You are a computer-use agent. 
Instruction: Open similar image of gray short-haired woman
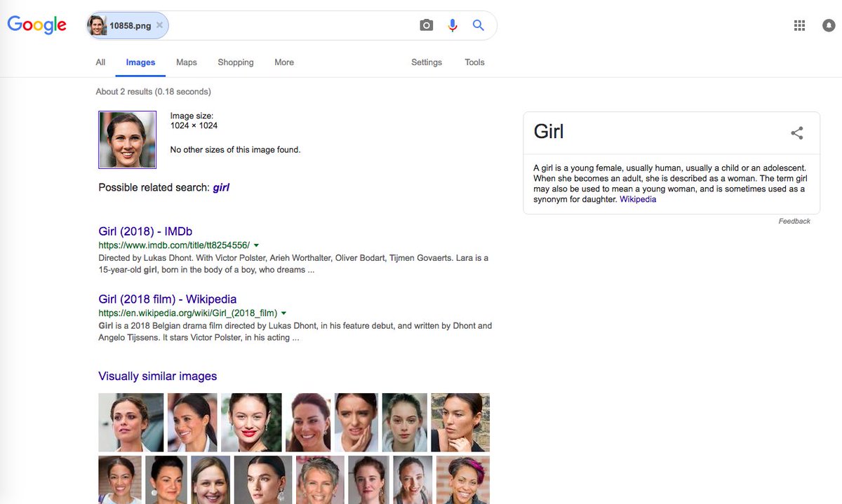coord(320,480)
